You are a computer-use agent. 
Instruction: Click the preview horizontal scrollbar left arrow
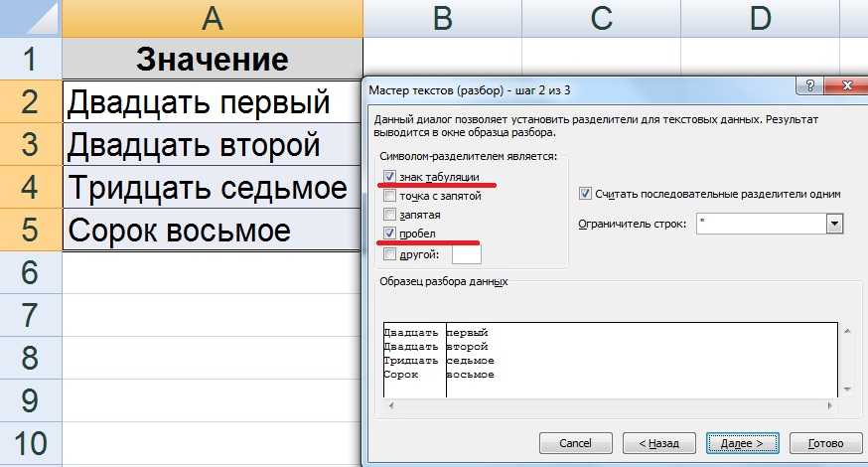click(x=391, y=405)
